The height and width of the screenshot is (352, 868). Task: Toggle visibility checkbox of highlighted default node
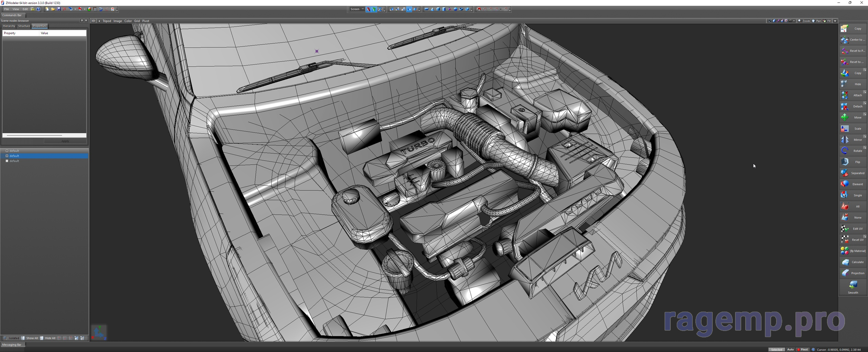coord(7,156)
